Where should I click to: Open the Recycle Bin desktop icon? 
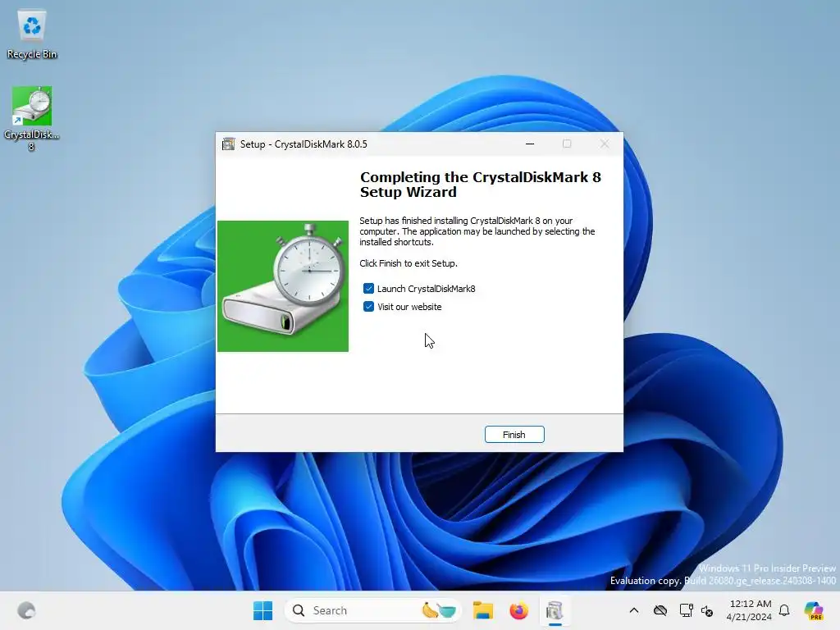click(32, 34)
